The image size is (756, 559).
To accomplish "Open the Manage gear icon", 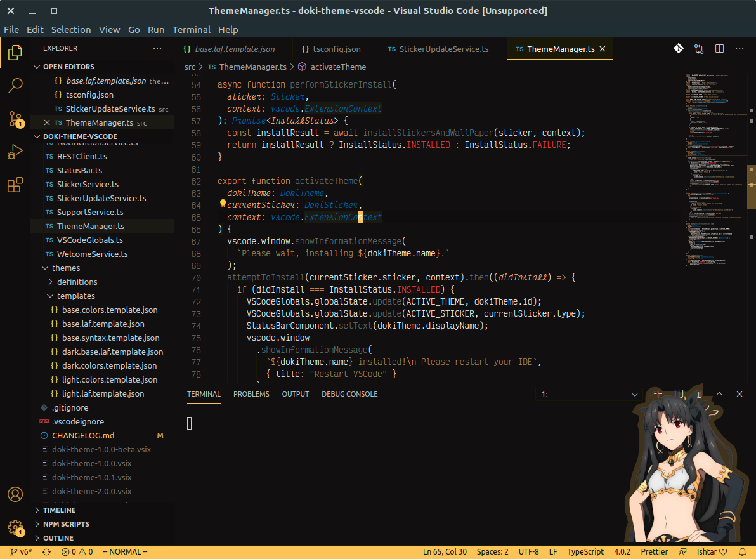I will pyautogui.click(x=15, y=527).
